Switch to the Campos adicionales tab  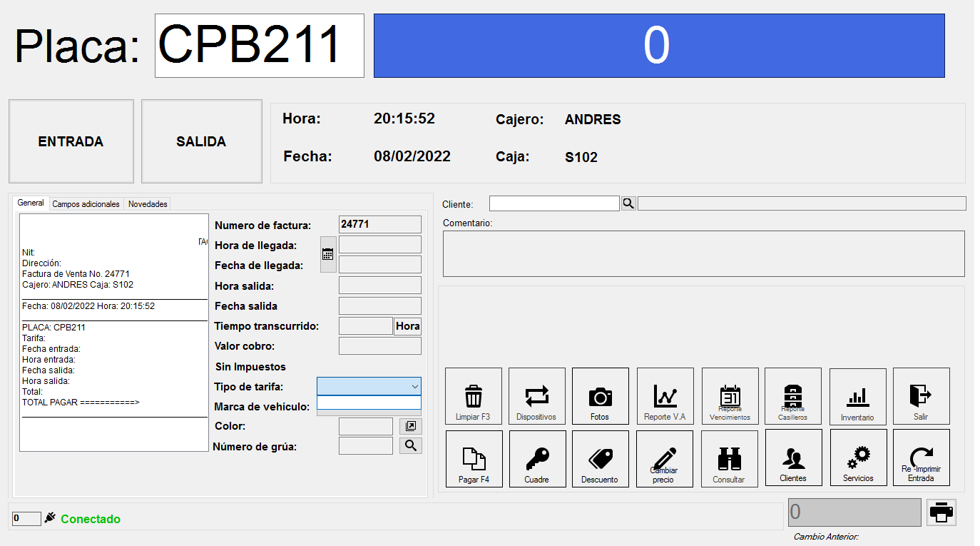click(x=86, y=204)
